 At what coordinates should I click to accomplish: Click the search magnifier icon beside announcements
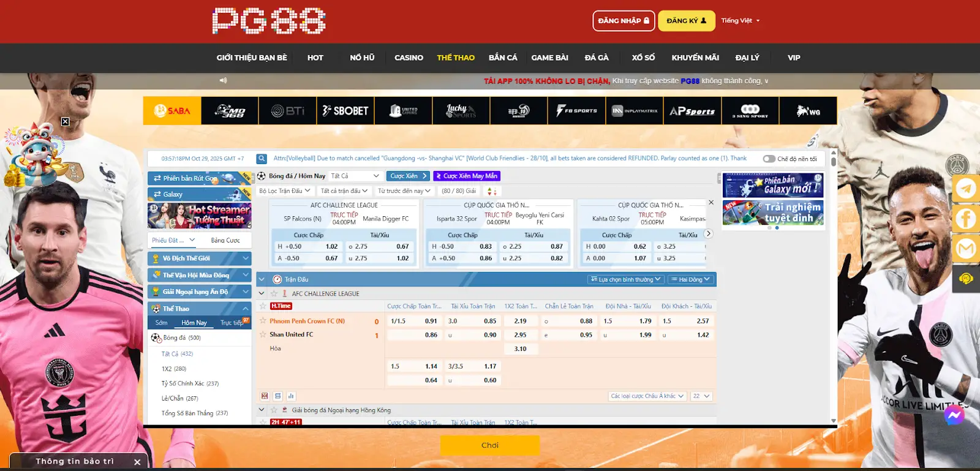pos(262,159)
